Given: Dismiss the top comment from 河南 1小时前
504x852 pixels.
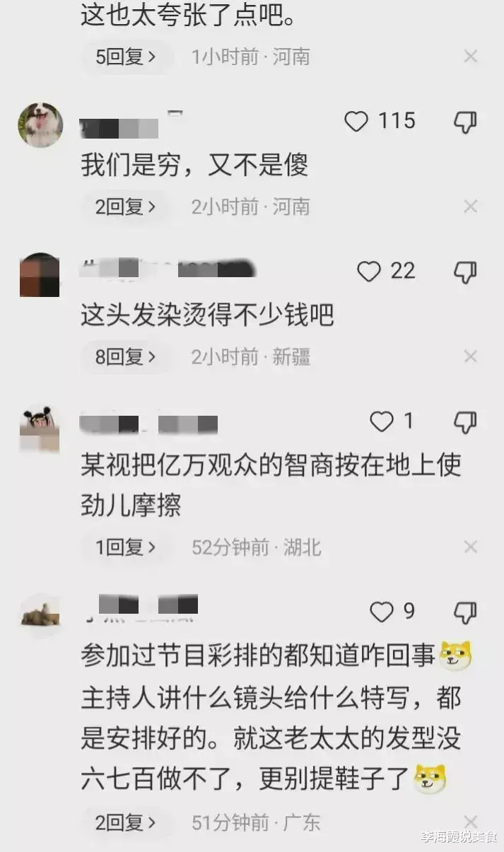Looking at the screenshot, I should 471,57.
